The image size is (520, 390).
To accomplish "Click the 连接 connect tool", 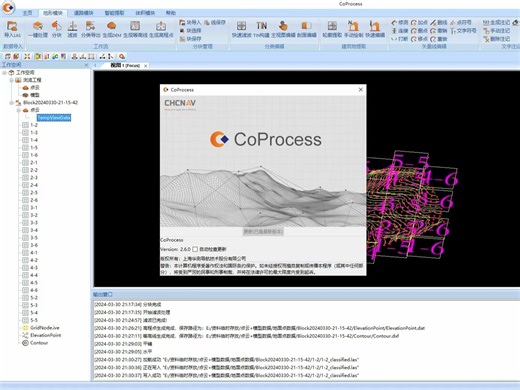I will (x=400, y=31).
